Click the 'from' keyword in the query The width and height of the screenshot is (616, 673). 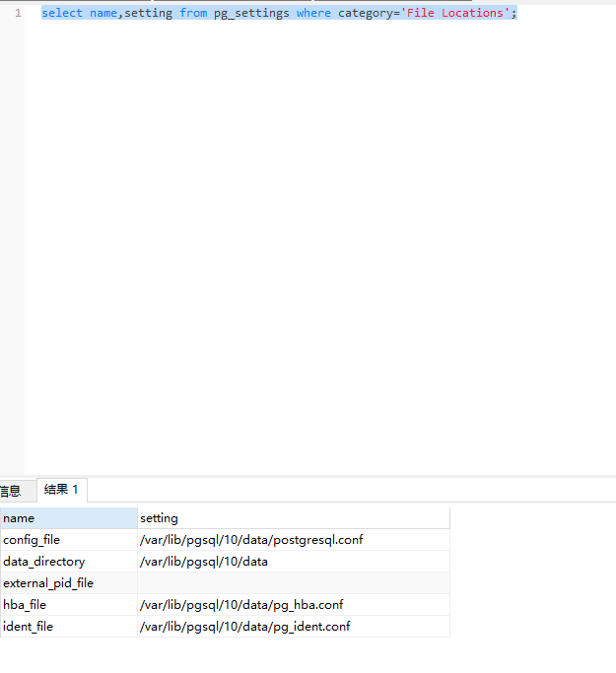(x=193, y=14)
